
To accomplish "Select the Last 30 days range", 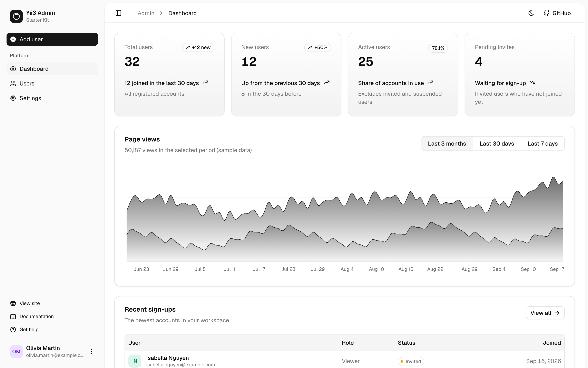I will [x=497, y=144].
